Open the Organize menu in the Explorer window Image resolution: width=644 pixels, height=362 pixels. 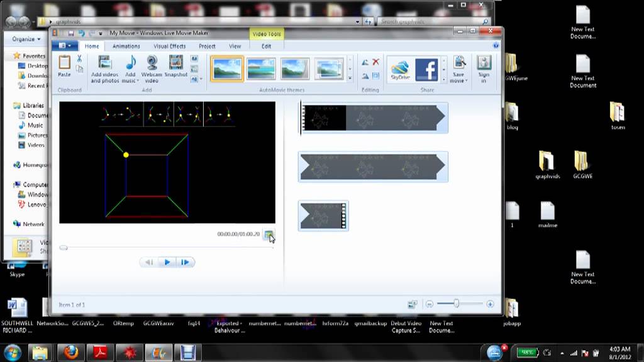click(x=26, y=39)
